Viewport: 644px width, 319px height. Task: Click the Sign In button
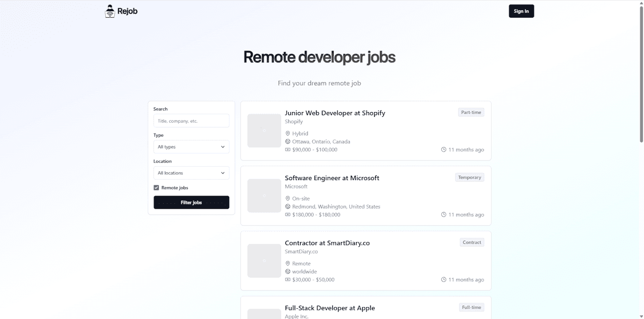tap(521, 11)
